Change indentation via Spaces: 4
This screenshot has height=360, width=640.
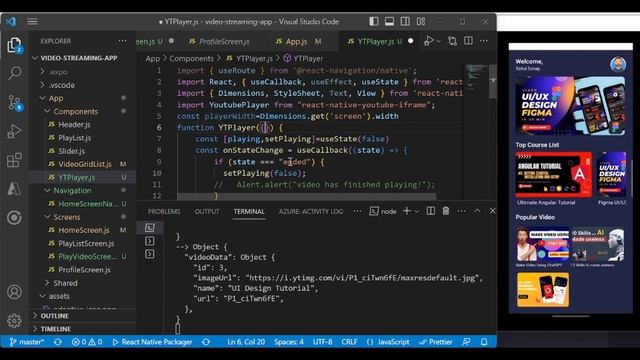point(289,342)
